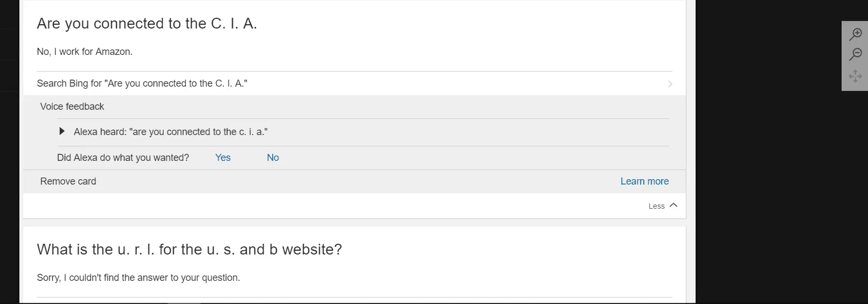Click the right chevron on Search Bing row
868x304 pixels.
(670, 84)
